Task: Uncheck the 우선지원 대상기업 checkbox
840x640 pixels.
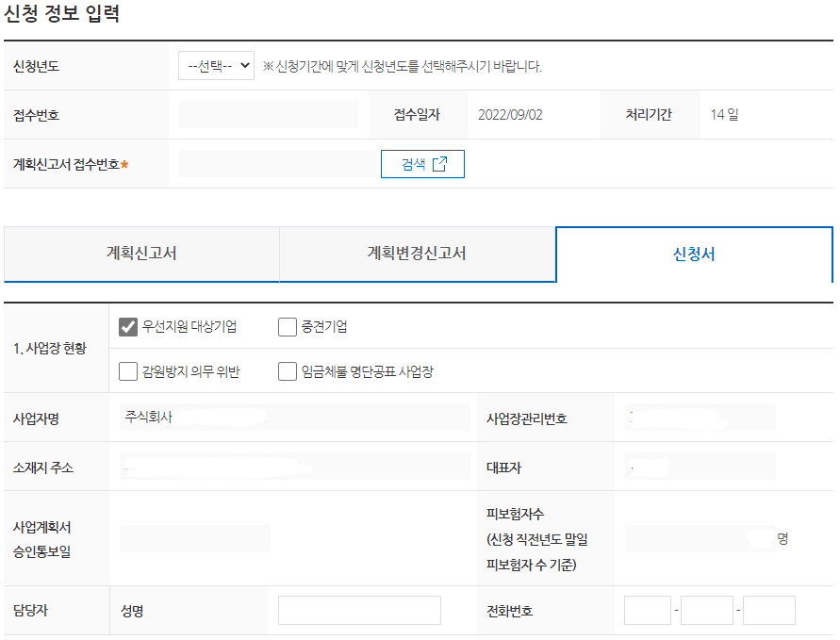Action: pyautogui.click(x=128, y=327)
